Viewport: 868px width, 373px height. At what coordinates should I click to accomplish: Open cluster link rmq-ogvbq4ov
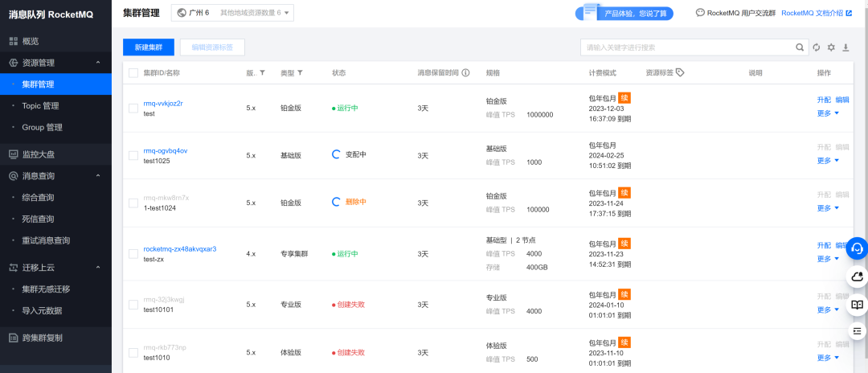pyautogui.click(x=165, y=150)
